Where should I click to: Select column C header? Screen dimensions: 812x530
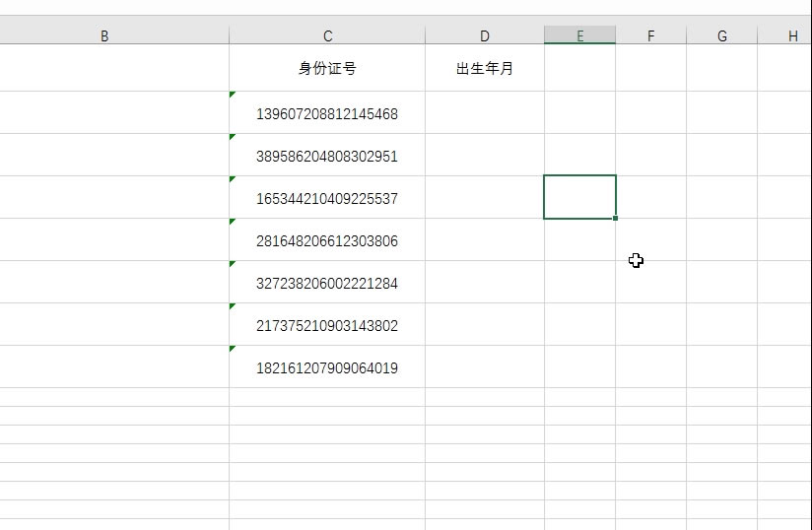coord(327,35)
